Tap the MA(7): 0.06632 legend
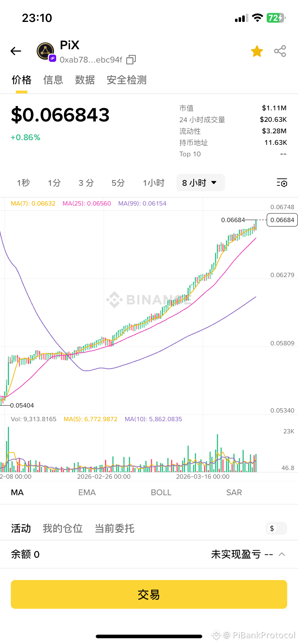 tap(33, 203)
